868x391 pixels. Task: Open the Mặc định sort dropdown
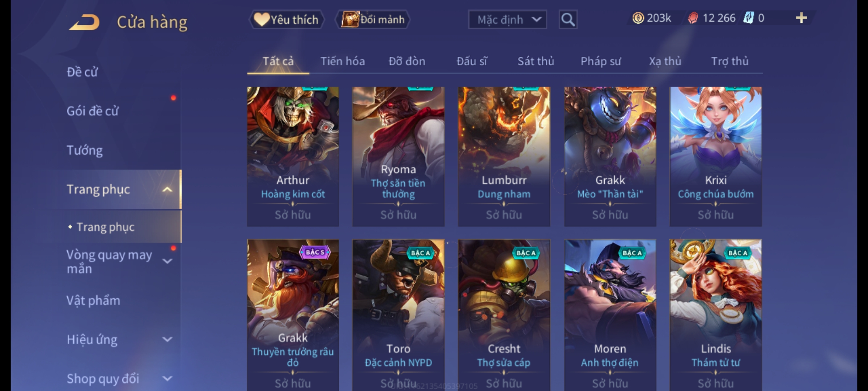click(x=507, y=20)
